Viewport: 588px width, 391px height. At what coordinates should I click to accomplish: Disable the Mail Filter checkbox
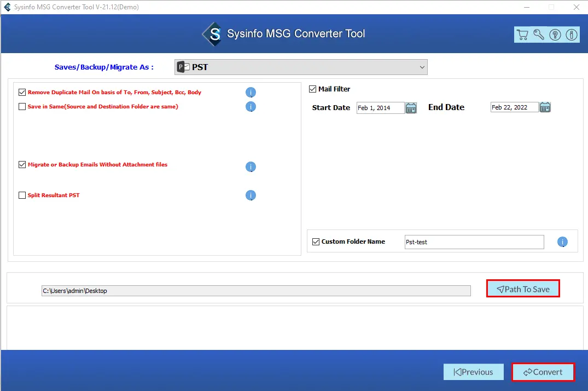coord(313,89)
